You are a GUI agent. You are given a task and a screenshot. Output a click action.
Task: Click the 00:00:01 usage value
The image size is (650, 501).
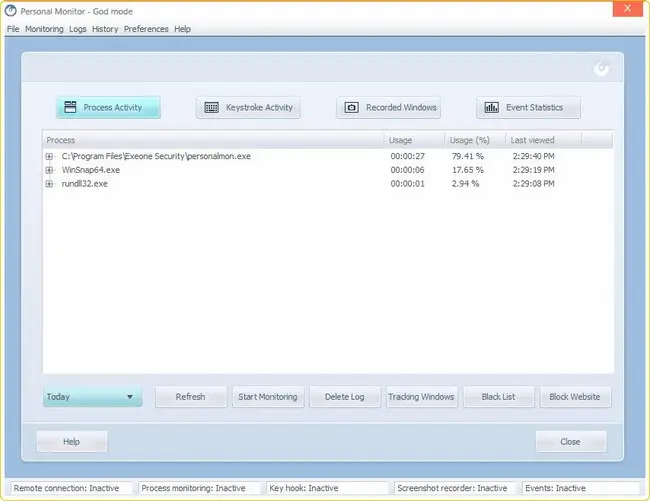[x=407, y=184]
